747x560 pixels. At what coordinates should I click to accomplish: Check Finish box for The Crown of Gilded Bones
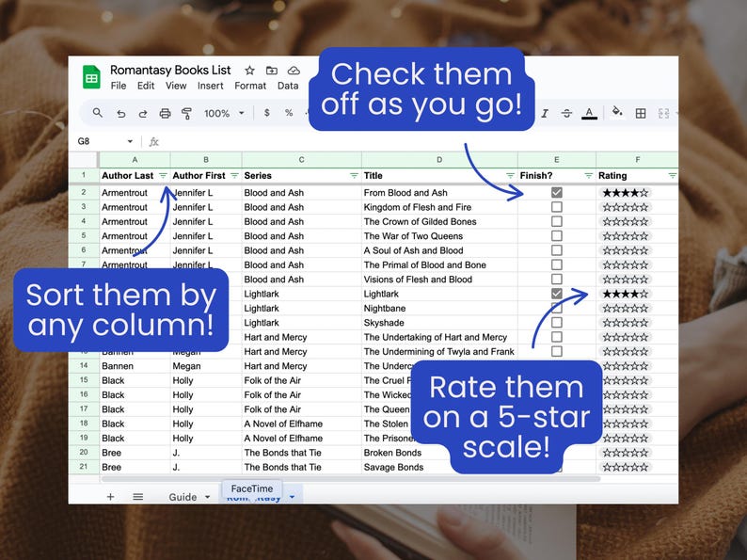pyautogui.click(x=556, y=221)
